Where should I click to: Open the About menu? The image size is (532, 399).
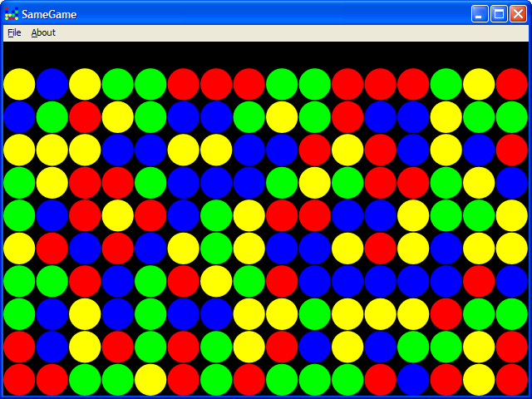click(43, 32)
